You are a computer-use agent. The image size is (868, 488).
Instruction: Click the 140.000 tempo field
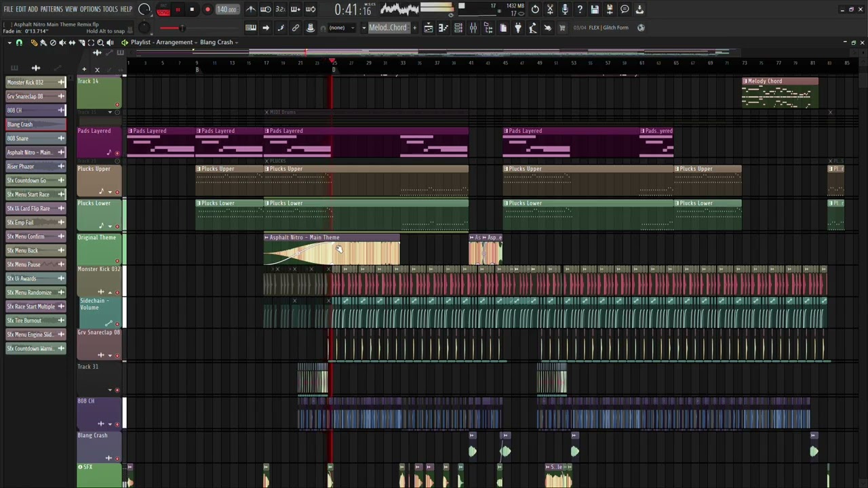tap(227, 9)
